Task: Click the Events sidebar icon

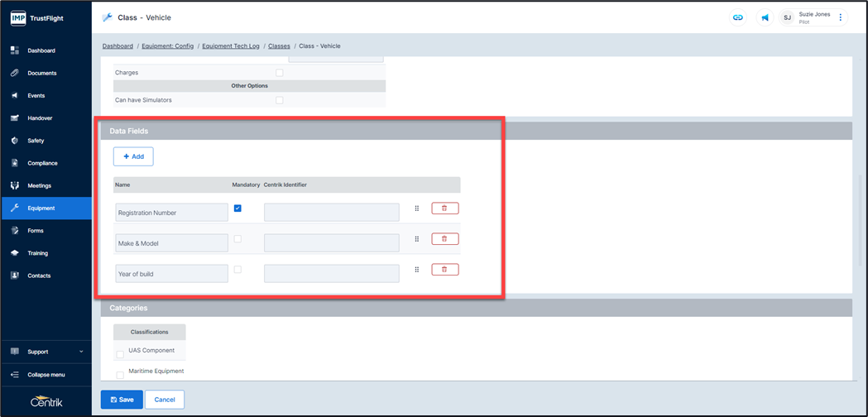Action: point(15,96)
